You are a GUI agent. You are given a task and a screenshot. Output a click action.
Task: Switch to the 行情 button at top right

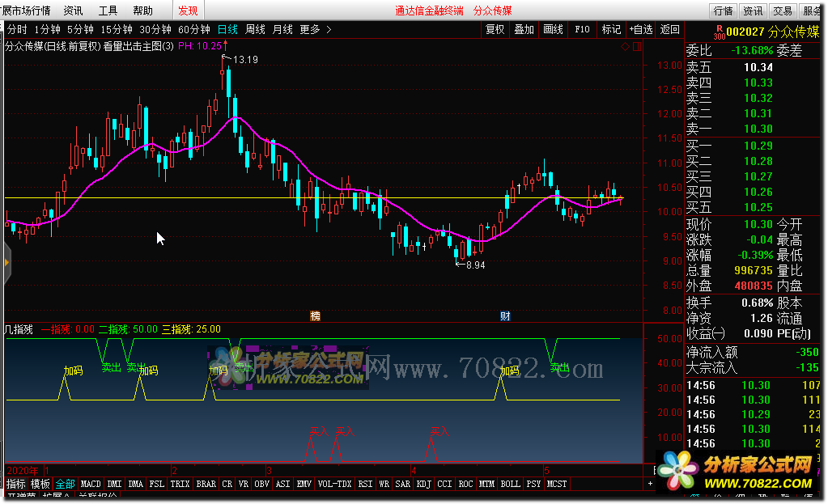point(723,11)
